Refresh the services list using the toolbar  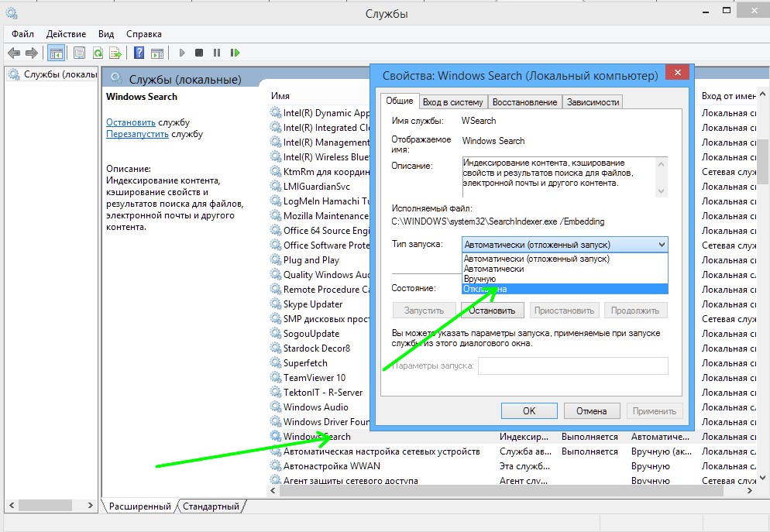coord(98,53)
